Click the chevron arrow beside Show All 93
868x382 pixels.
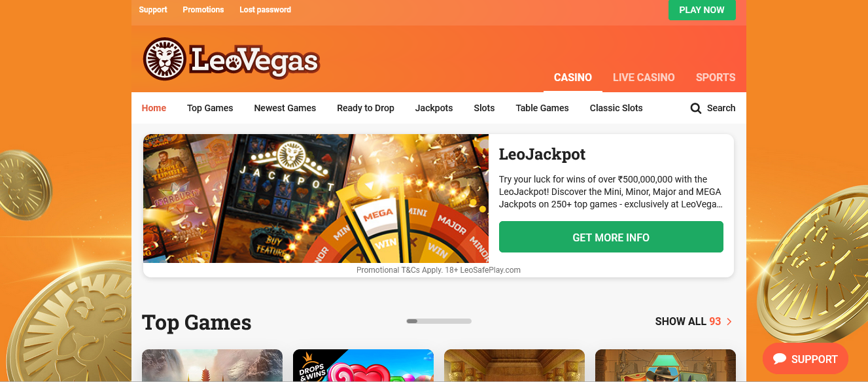tap(729, 321)
